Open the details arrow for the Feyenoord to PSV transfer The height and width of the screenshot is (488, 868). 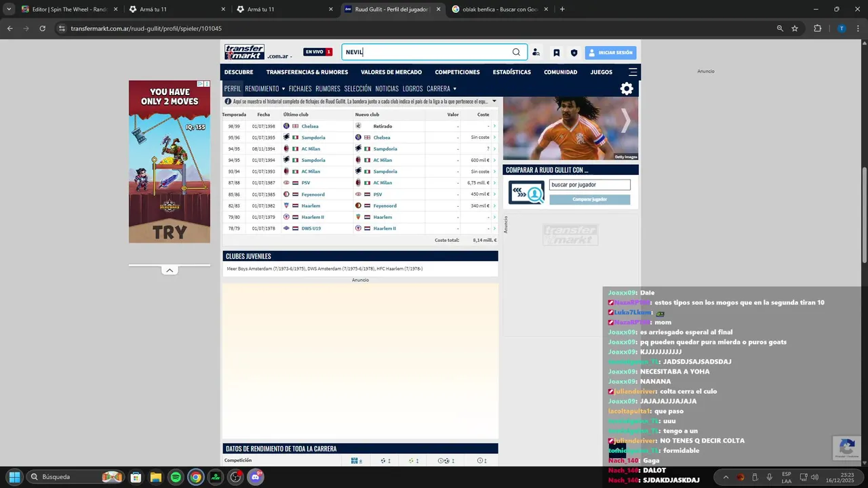[494, 195]
